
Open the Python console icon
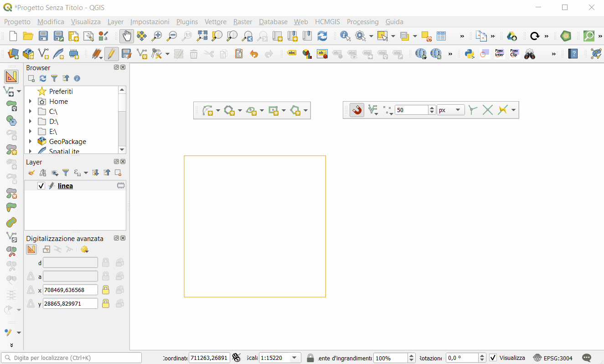point(470,54)
